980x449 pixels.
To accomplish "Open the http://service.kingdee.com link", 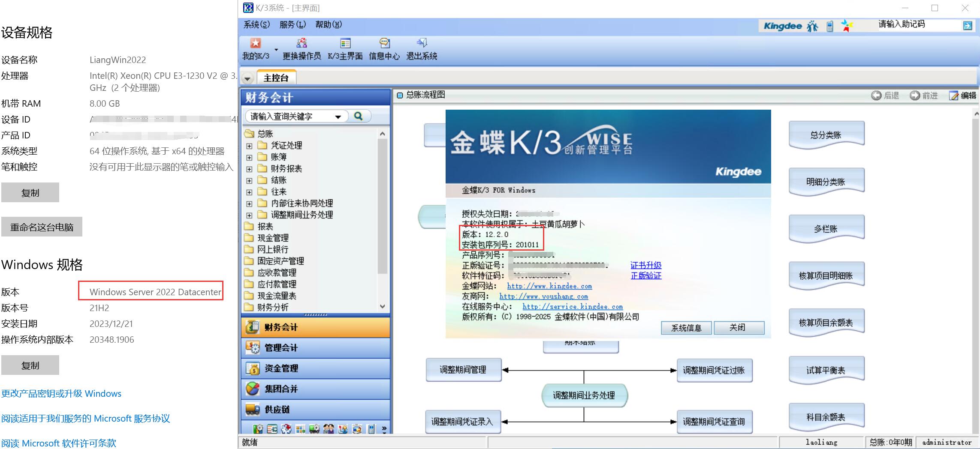I will pyautogui.click(x=573, y=307).
